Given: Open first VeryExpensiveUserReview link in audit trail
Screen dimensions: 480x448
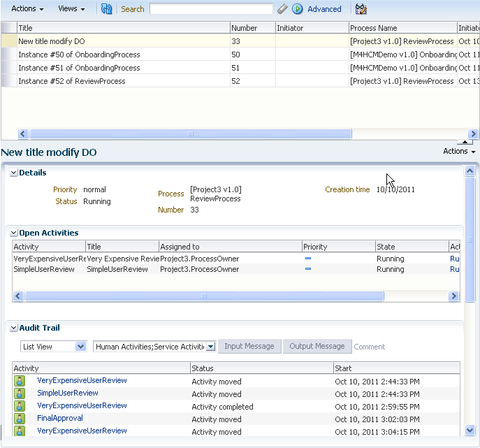Looking at the screenshot, I should point(82,380).
